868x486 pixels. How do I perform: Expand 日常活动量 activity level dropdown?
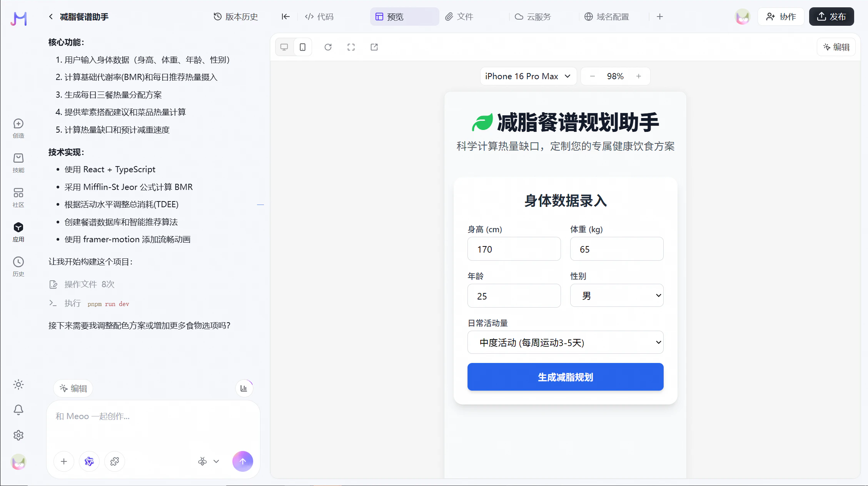tap(565, 342)
